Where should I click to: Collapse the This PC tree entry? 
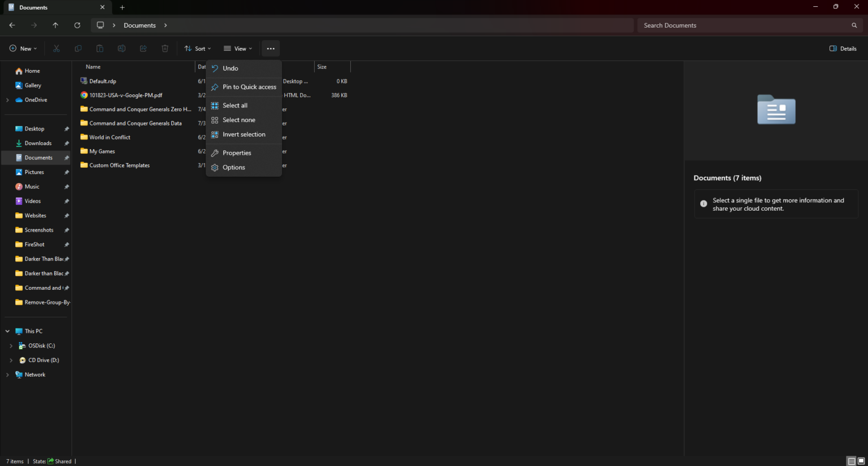(x=7, y=331)
